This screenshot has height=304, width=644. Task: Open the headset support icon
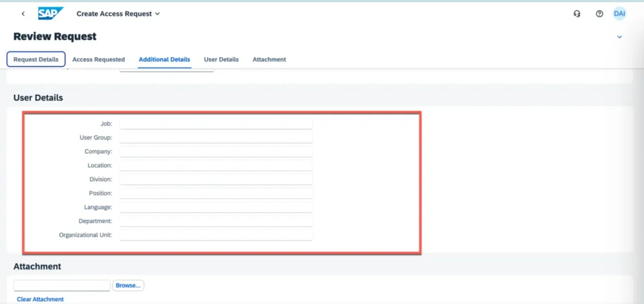click(x=577, y=14)
